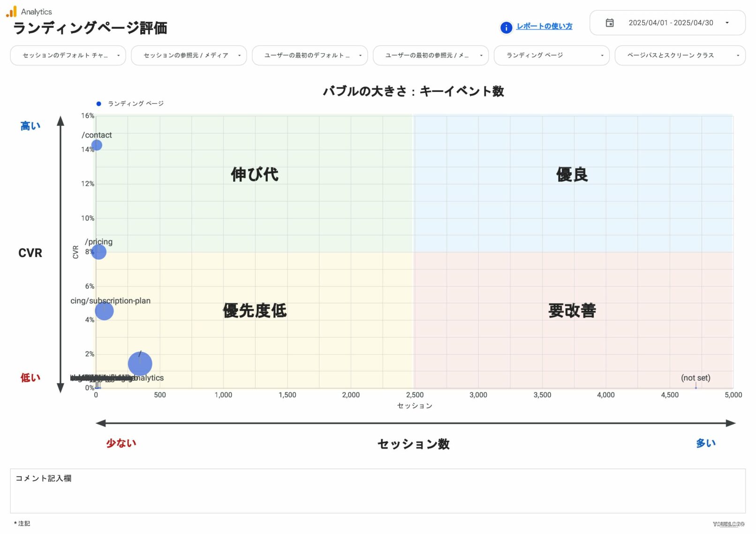Open the セッションのデフォルト チャネル filter dropdown

pyautogui.click(x=68, y=55)
